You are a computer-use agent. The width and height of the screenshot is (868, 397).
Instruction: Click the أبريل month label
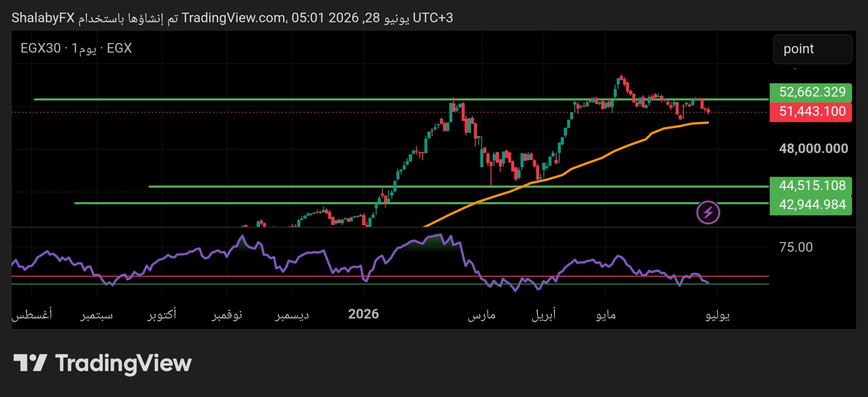(x=544, y=314)
